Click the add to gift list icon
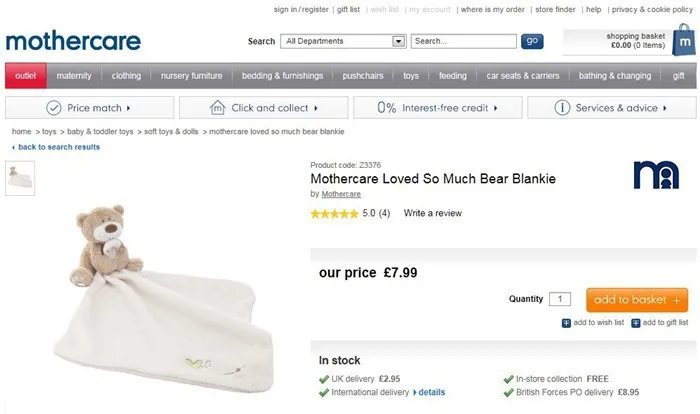Viewport: 700px width, 414px height. (x=636, y=323)
